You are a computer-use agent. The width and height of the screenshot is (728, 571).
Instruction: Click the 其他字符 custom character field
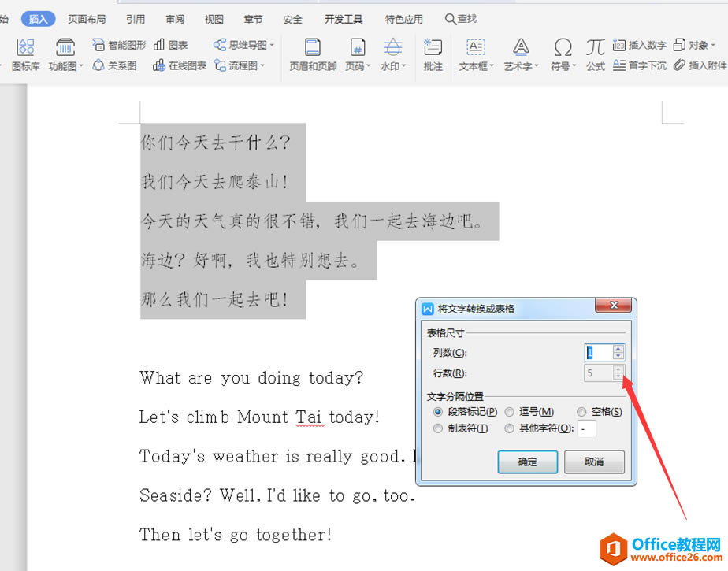[586, 428]
